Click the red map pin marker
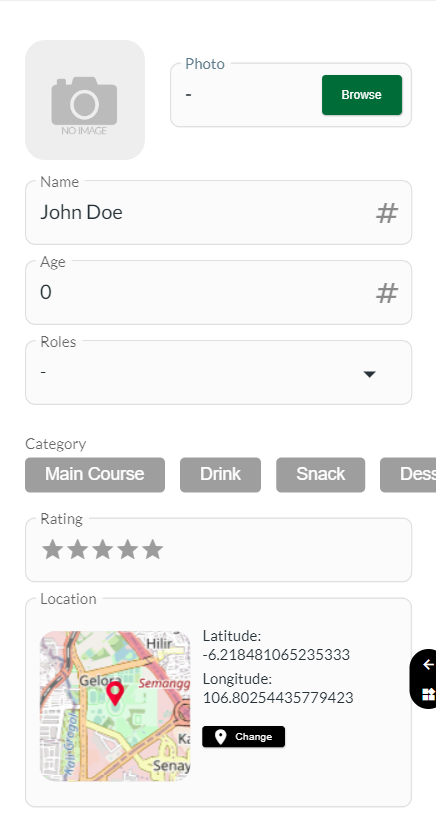 [x=115, y=694]
